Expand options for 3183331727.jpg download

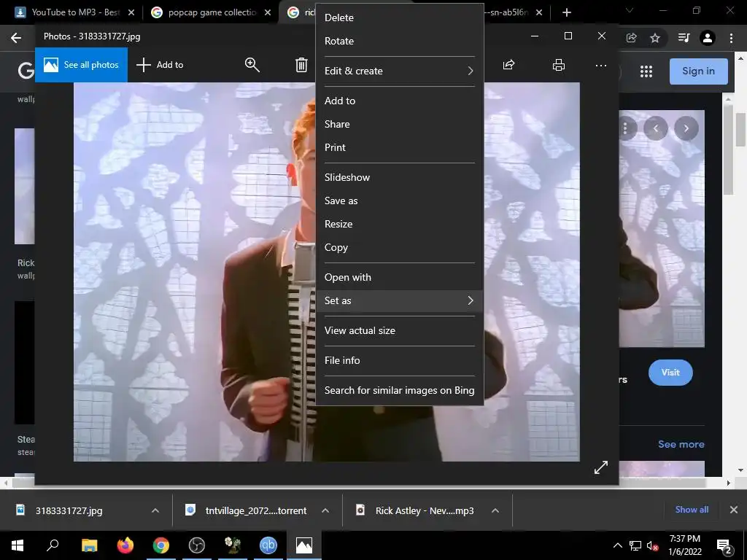[x=155, y=510]
